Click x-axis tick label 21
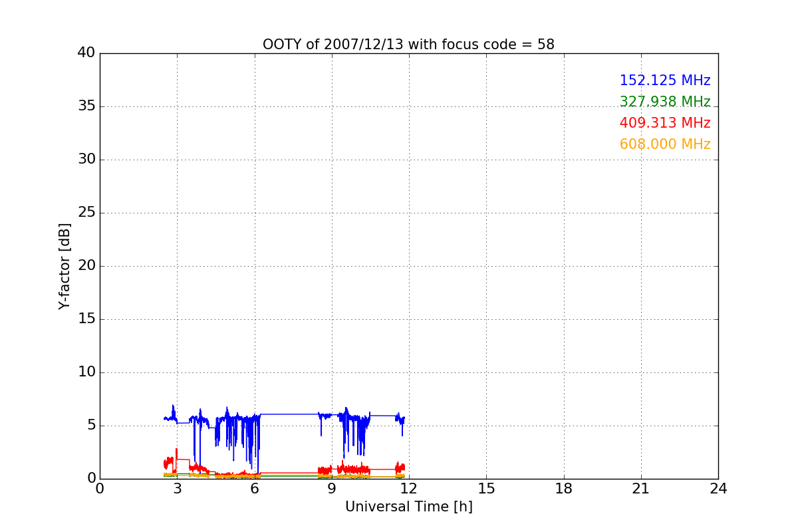This screenshot has width=798, height=532. 641,489
